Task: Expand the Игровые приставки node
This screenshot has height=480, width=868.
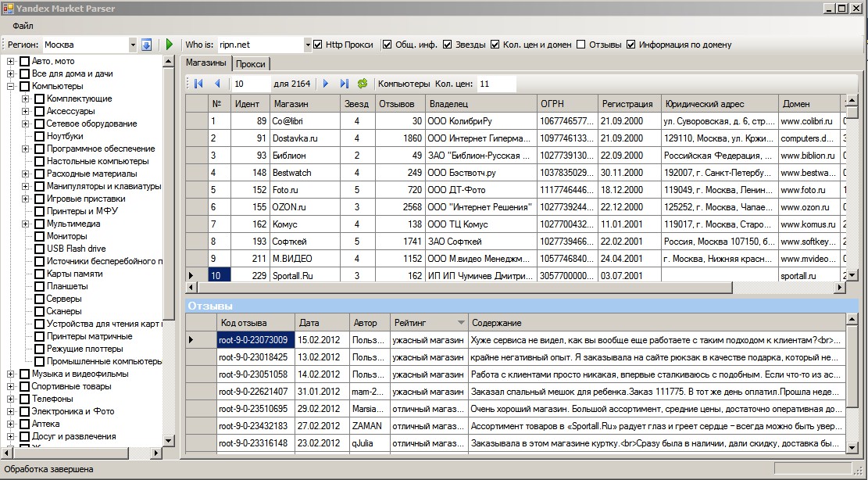Action: (26, 199)
